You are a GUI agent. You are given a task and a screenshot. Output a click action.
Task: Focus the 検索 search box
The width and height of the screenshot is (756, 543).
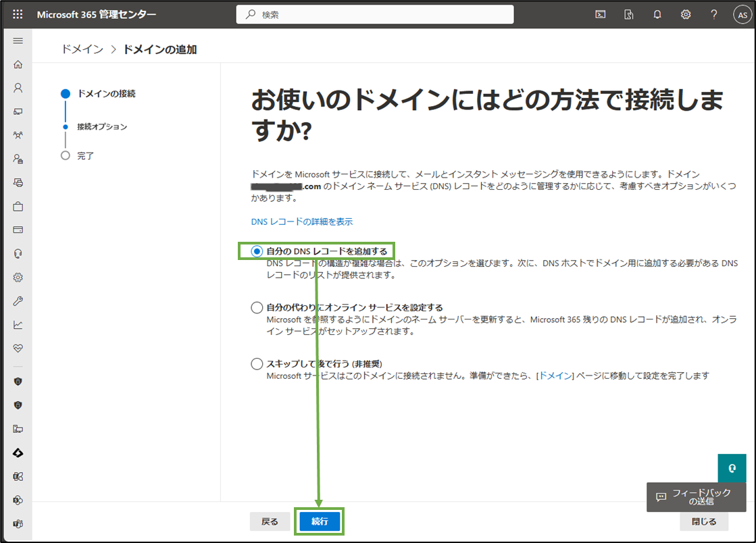[x=375, y=14]
